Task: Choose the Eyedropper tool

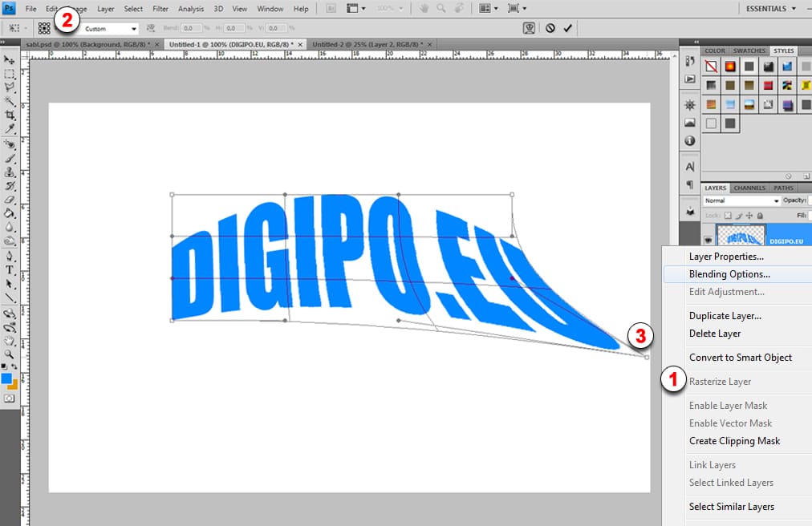Action: tap(10, 128)
